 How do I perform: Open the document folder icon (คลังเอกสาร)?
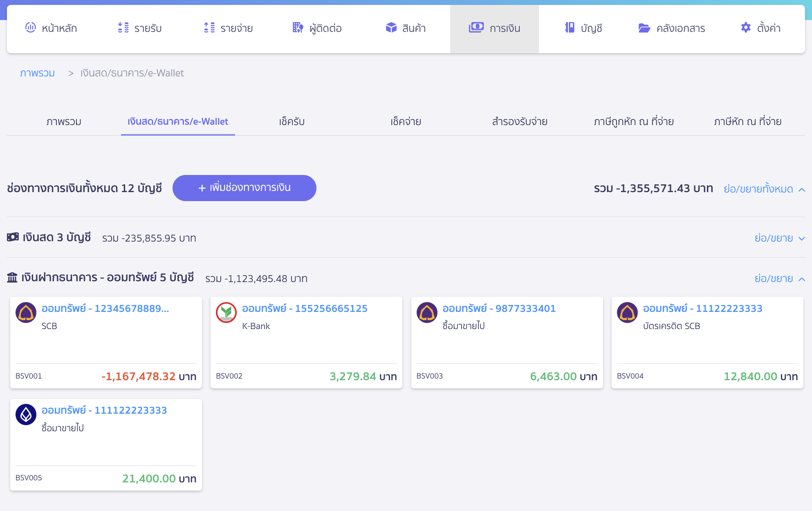tap(644, 28)
